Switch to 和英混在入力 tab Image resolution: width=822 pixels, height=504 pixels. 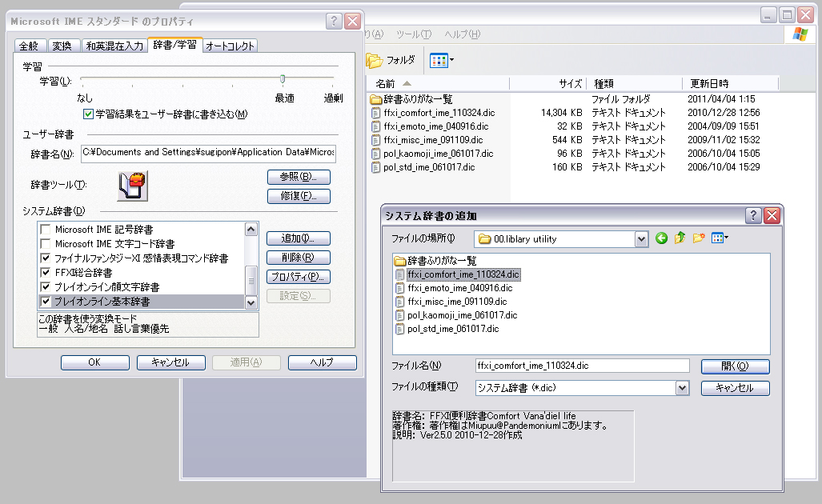[x=114, y=46]
